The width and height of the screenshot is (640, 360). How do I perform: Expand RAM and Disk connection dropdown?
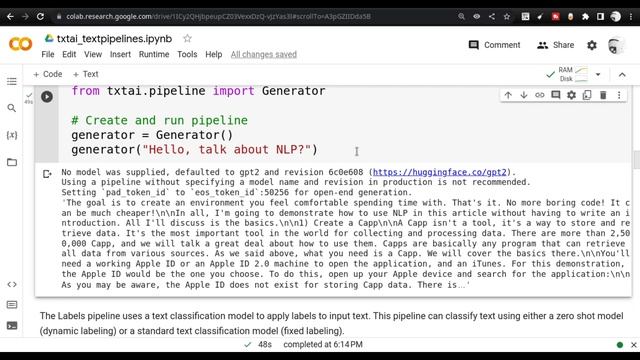click(598, 75)
